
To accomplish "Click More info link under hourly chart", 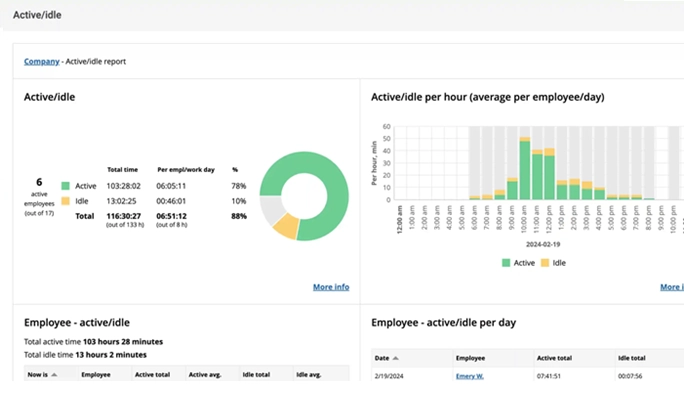I will click(x=672, y=287).
